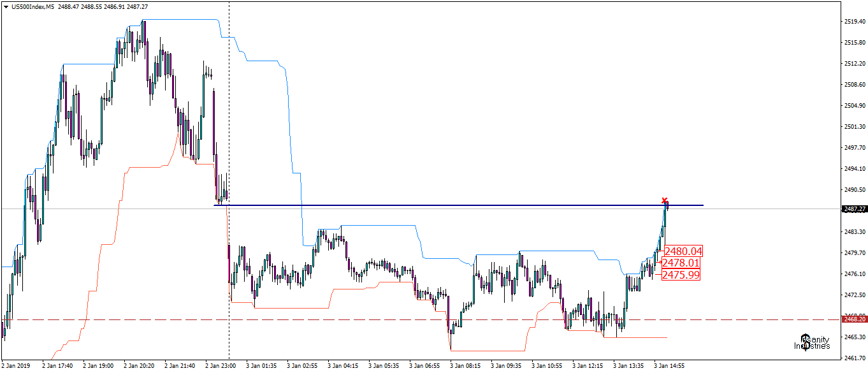Click the 2501.30 price axis label
Image resolution: width=868 pixels, height=373 pixels.
pos(853,126)
